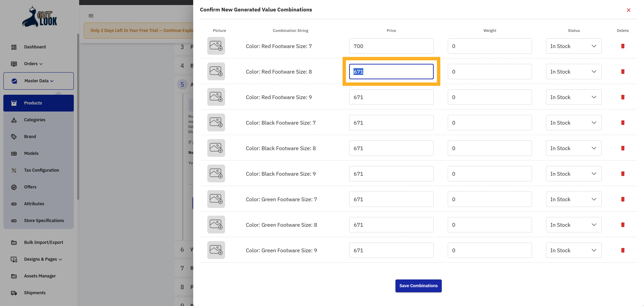644x306 pixels.
Task: Open the Attributes sidebar item
Action: coord(34,204)
